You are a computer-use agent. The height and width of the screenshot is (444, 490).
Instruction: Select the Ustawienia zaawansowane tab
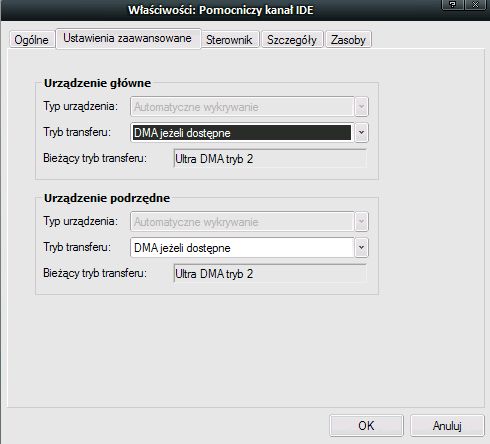pos(128,39)
